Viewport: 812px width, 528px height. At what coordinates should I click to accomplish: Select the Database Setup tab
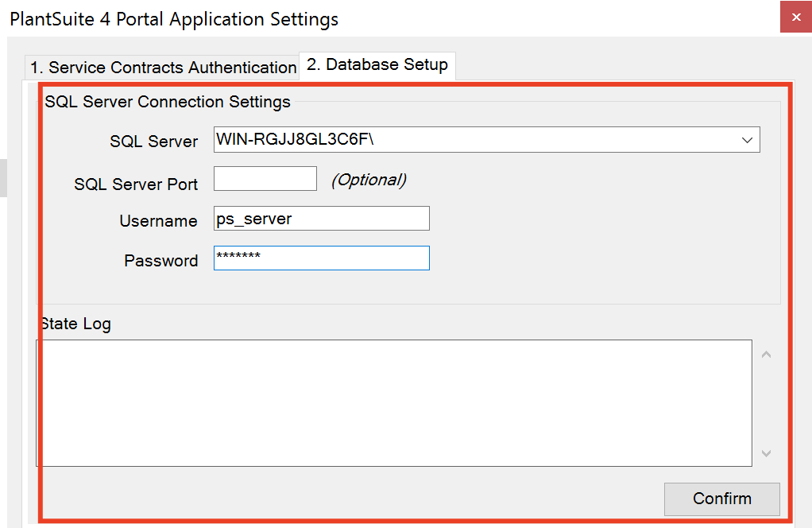pyautogui.click(x=377, y=65)
